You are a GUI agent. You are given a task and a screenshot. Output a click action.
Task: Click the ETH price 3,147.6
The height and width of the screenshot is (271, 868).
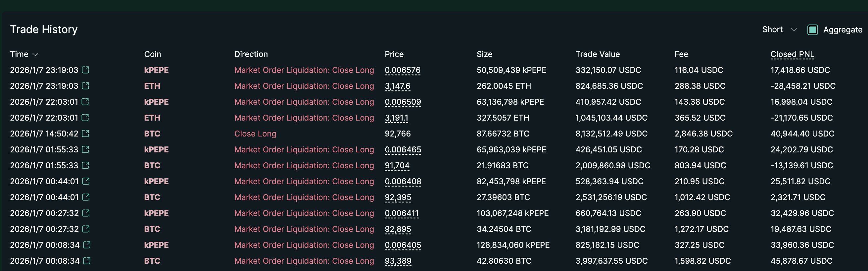pos(397,86)
